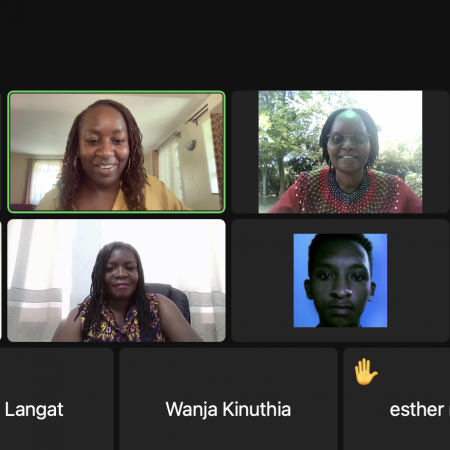Click the raised hand emoji icon
The image size is (450, 450).
coord(366,371)
